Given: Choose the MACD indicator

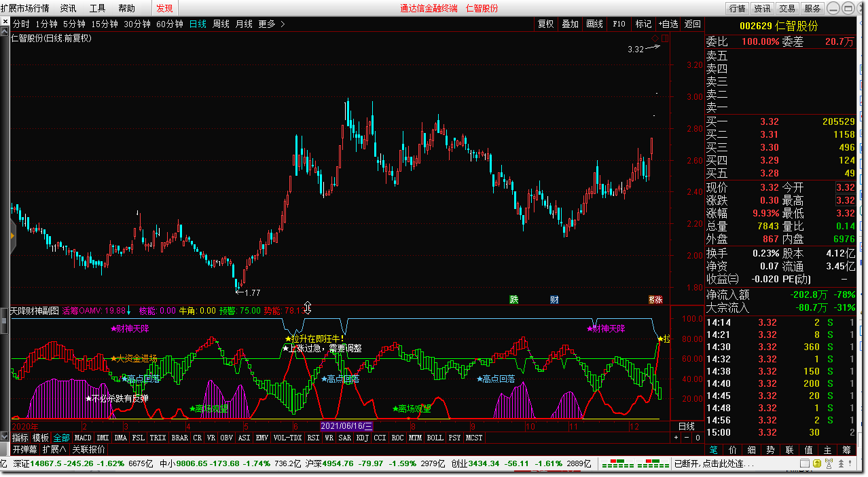Looking at the screenshot, I should tap(83, 438).
